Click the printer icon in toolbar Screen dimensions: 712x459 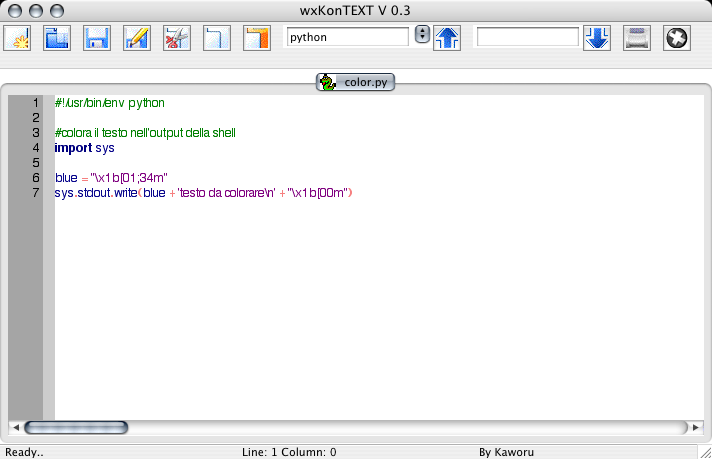point(637,38)
